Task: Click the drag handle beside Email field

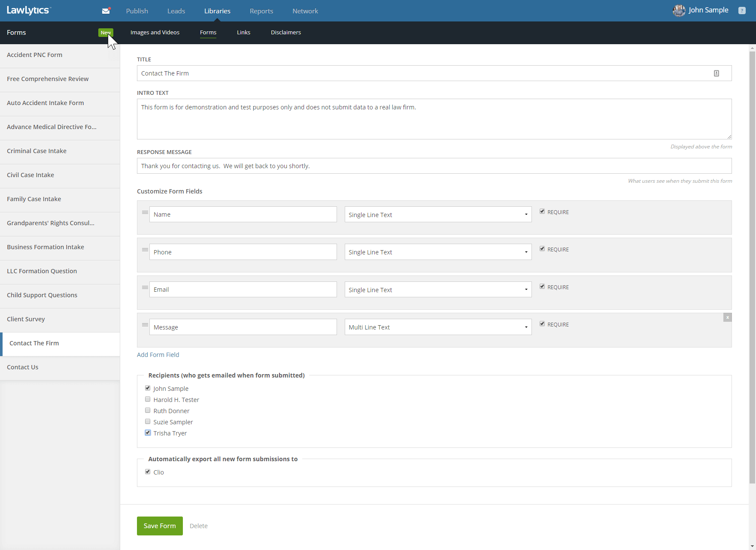Action: (145, 288)
